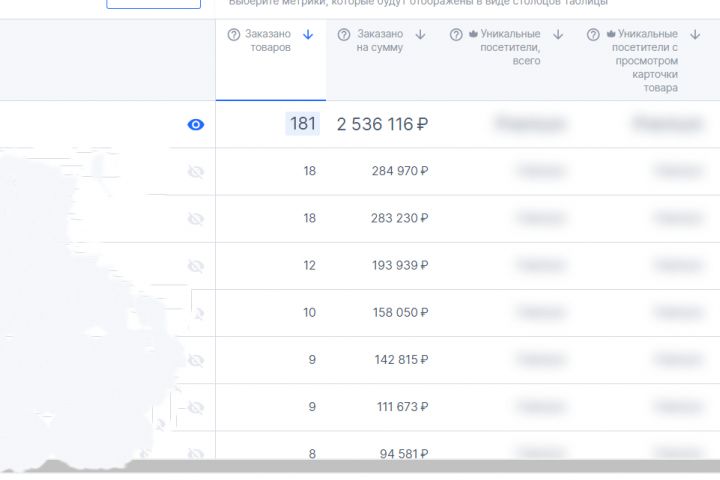Click the amount 111 673 ₽
720x480 pixels.
coord(403,407)
